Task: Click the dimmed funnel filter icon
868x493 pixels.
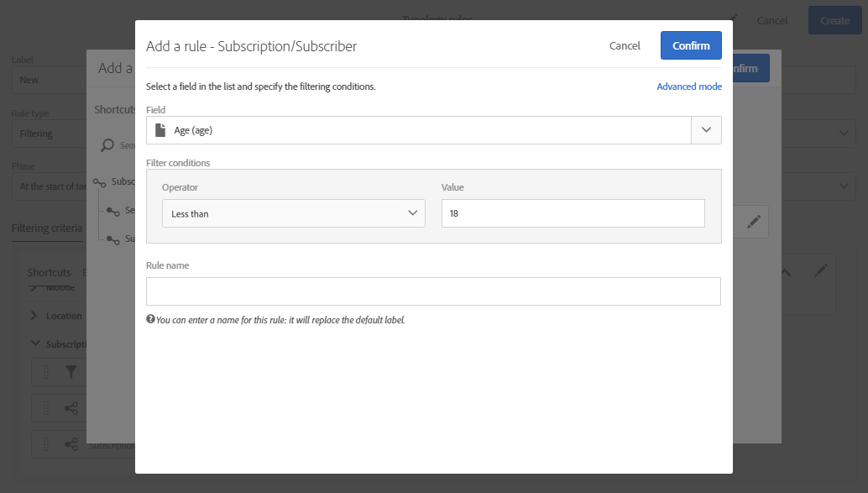Action: pyautogui.click(x=71, y=372)
